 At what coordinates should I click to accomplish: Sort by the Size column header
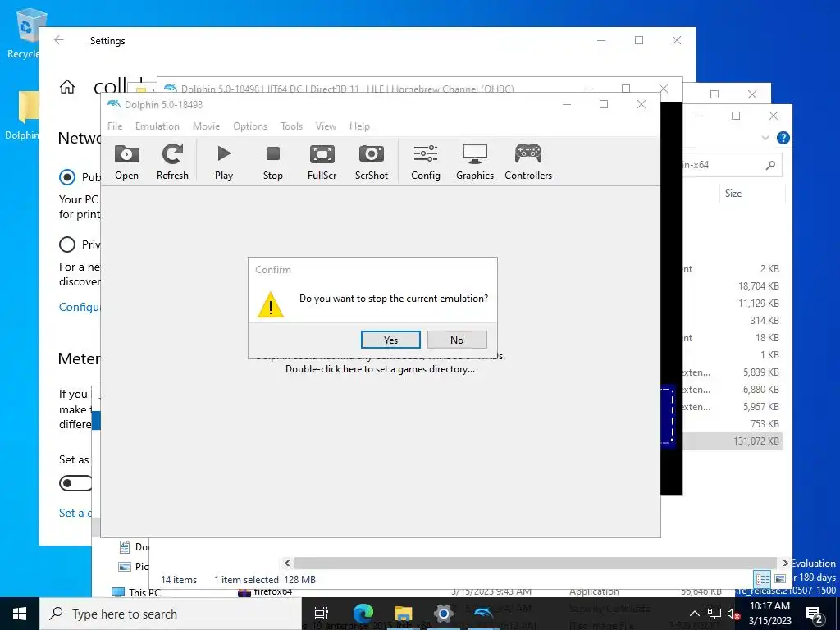click(x=733, y=194)
